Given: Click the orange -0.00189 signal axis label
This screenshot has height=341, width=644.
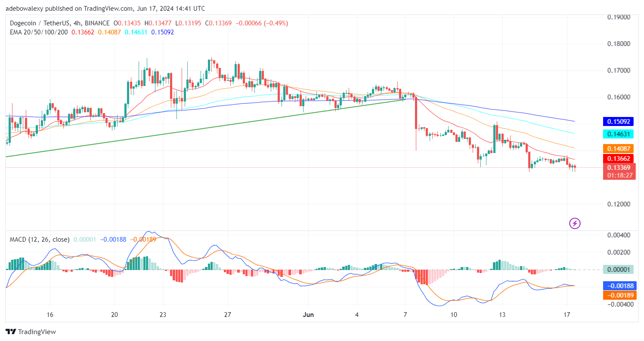Looking at the screenshot, I should click(619, 295).
